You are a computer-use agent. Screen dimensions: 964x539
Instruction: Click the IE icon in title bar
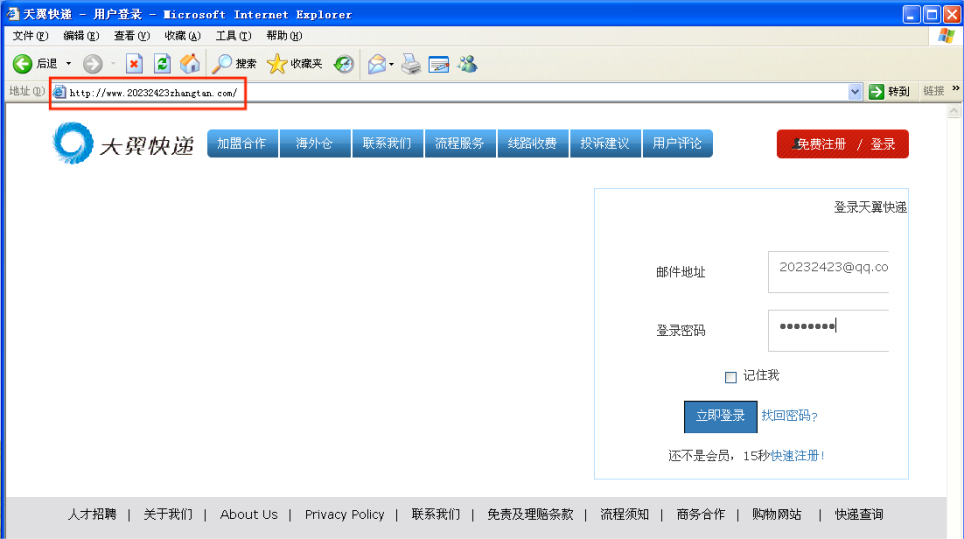12,14
